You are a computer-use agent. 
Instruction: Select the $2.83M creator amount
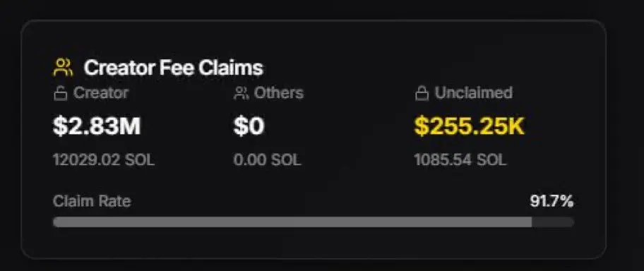point(97,126)
